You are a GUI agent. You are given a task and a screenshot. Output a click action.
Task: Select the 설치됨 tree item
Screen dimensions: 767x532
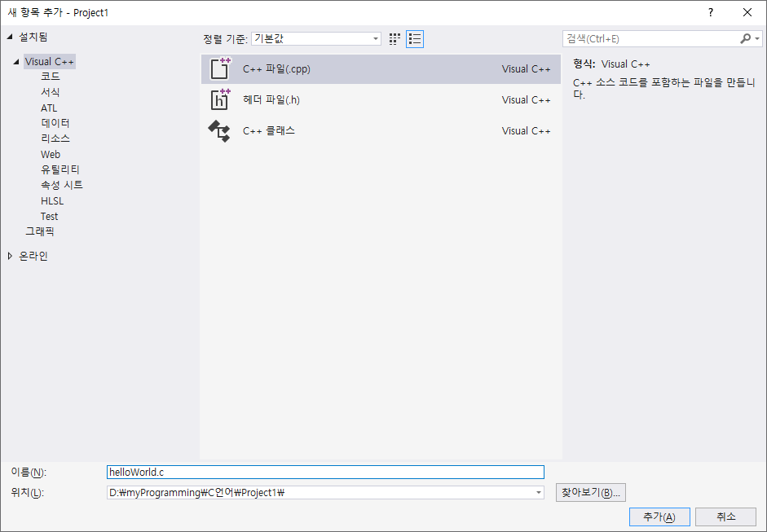pyautogui.click(x=33, y=37)
